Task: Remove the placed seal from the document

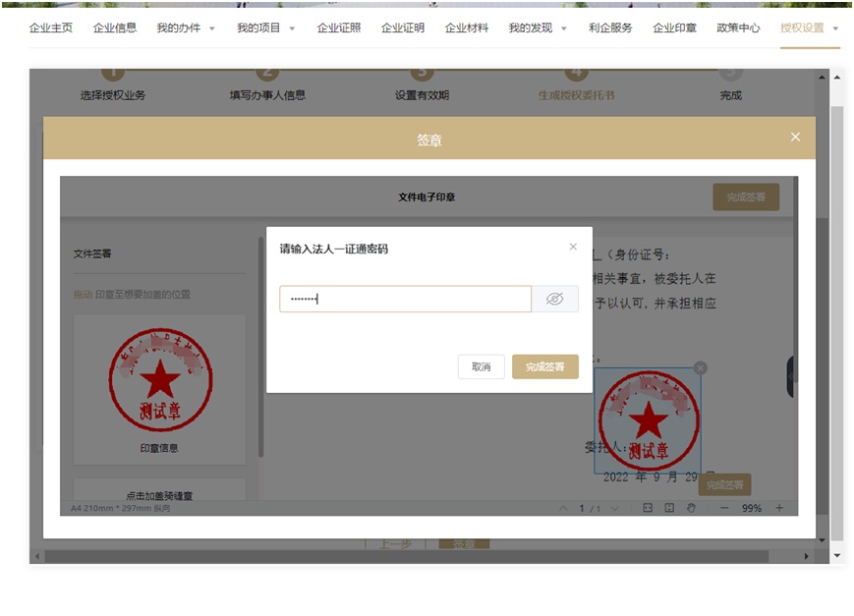Action: (x=700, y=367)
